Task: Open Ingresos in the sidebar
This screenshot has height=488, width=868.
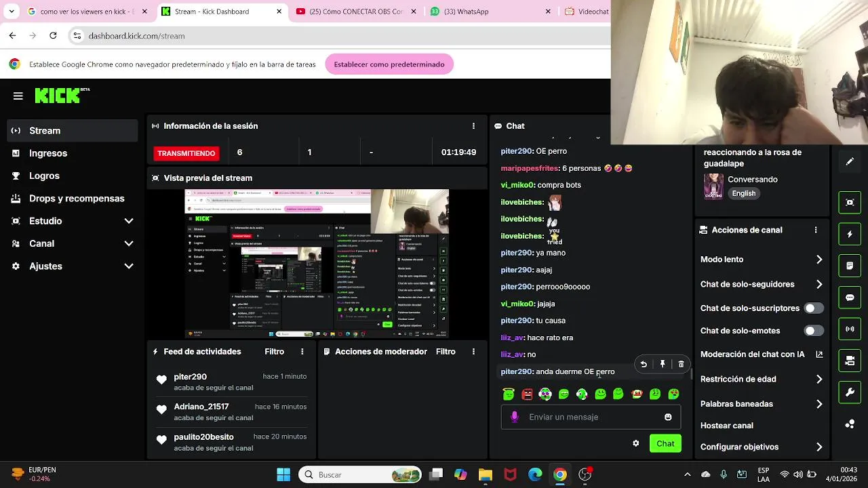Action: click(x=73, y=153)
